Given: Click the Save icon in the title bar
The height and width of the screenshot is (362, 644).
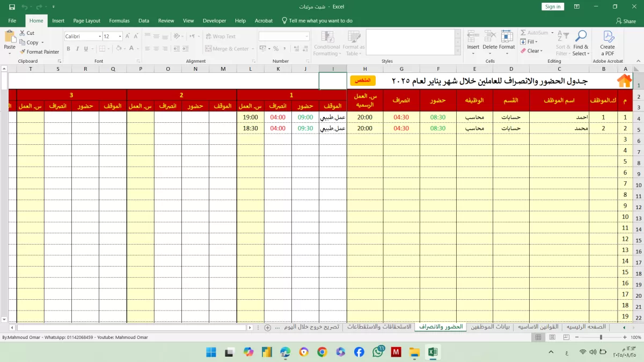Looking at the screenshot, I should pos(12,7).
